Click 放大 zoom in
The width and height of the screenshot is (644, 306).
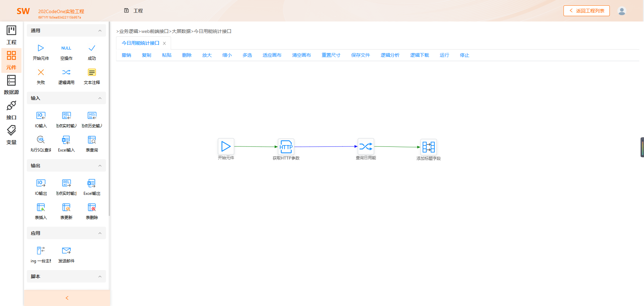(207, 55)
